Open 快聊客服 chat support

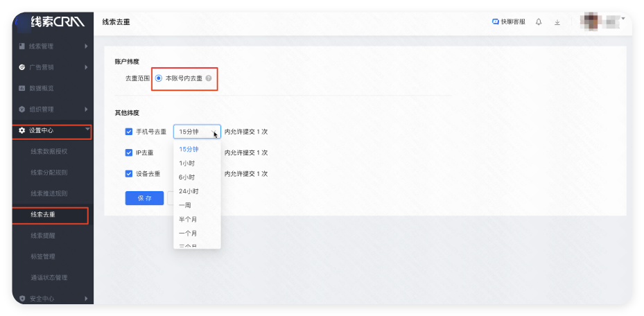[x=508, y=21]
